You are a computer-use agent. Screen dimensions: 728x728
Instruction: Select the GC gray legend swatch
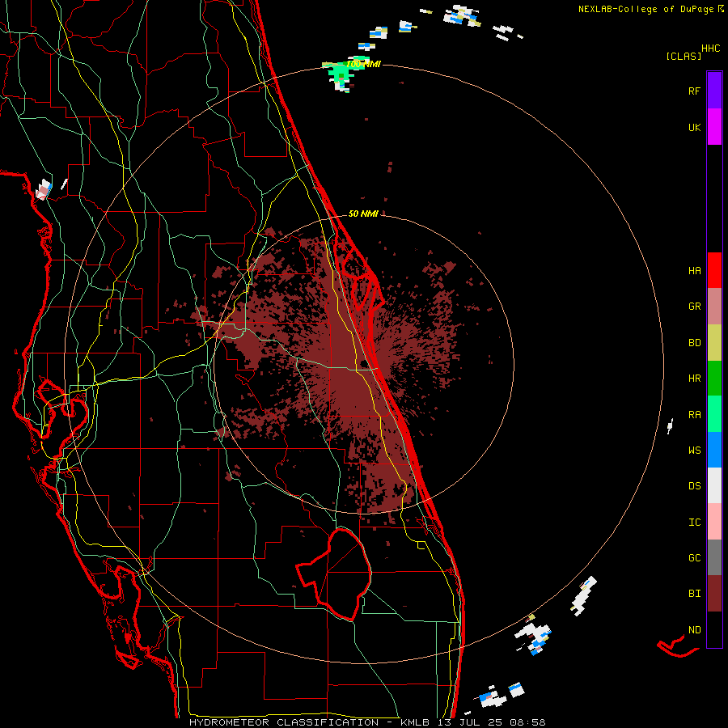(714, 557)
